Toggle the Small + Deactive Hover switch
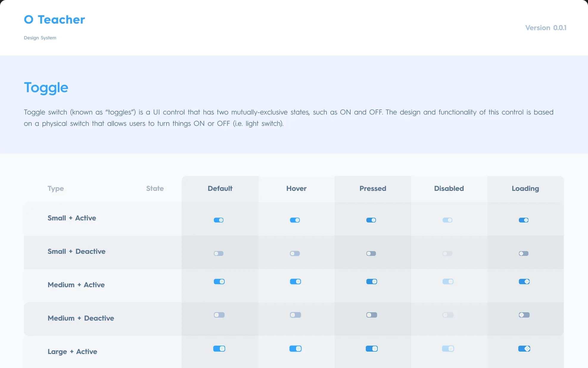Image resolution: width=588 pixels, height=368 pixels. (295, 253)
